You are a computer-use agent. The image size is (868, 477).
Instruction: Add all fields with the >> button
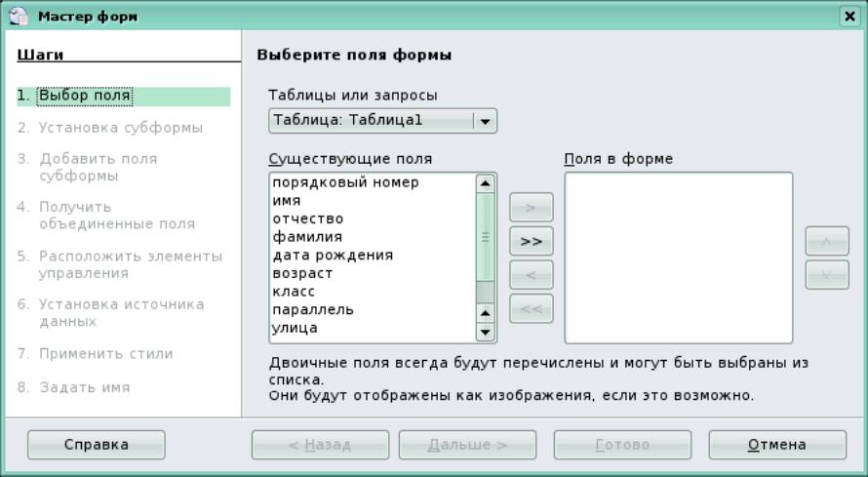531,241
